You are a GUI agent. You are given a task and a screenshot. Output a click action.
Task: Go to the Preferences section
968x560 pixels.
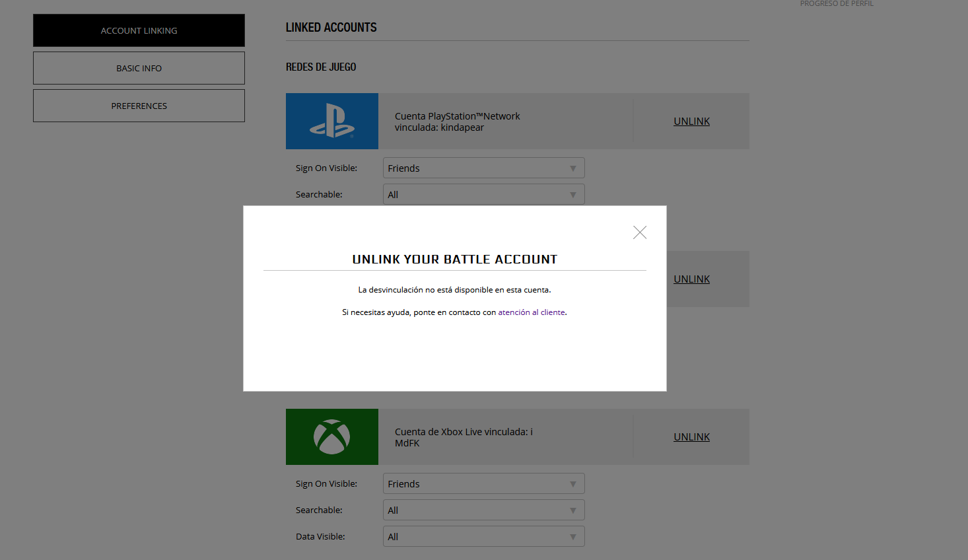coord(139,106)
